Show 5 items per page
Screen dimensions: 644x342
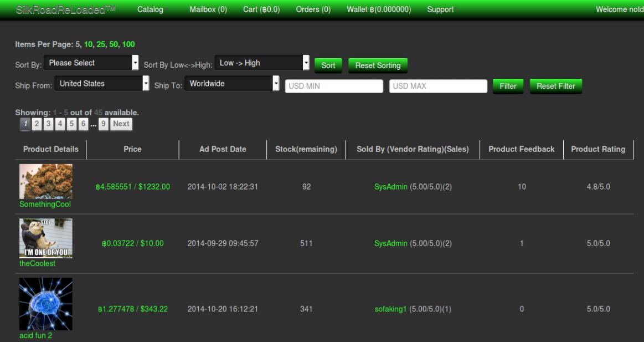click(78, 44)
